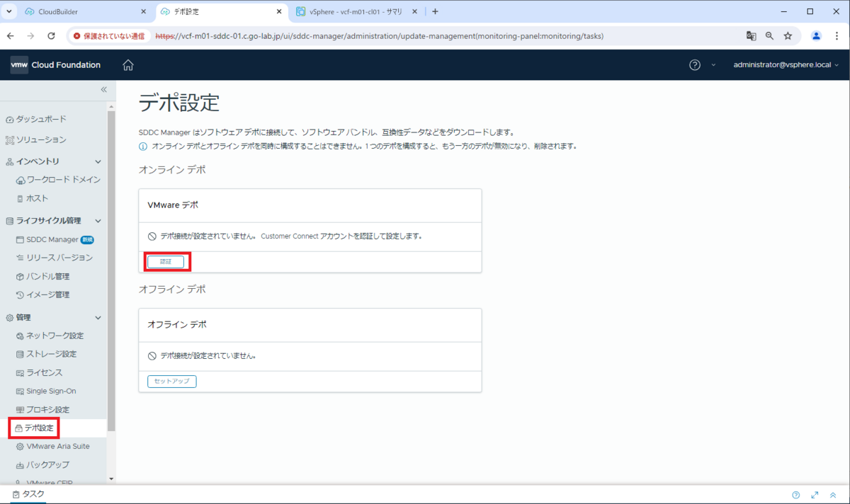850x504 pixels.
Task: Bookmark this page with star icon
Action: pos(788,35)
